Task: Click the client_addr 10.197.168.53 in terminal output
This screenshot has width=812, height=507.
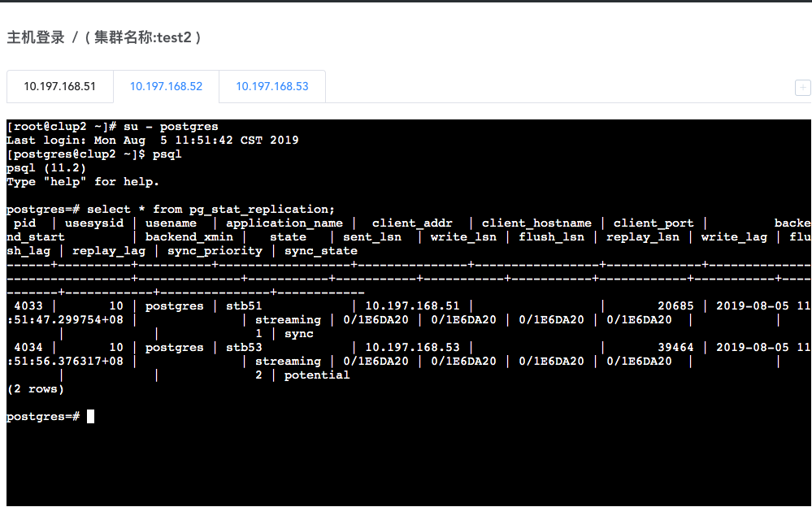Action: click(x=412, y=348)
